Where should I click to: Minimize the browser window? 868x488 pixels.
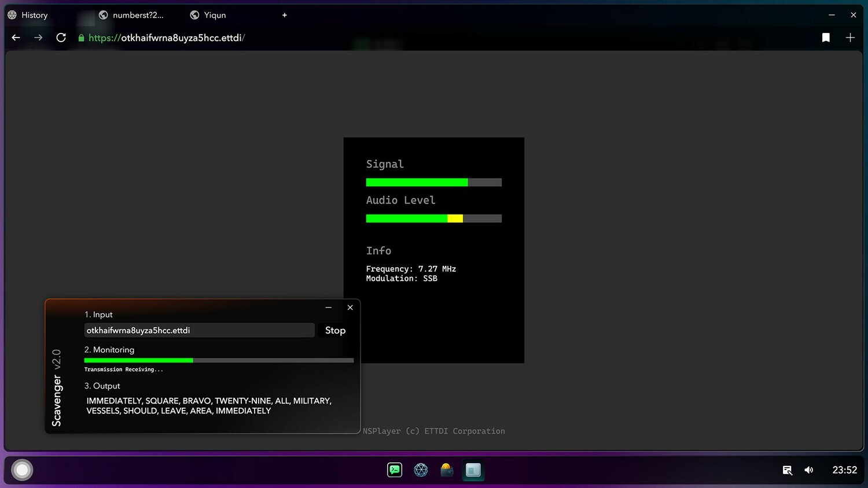832,15
